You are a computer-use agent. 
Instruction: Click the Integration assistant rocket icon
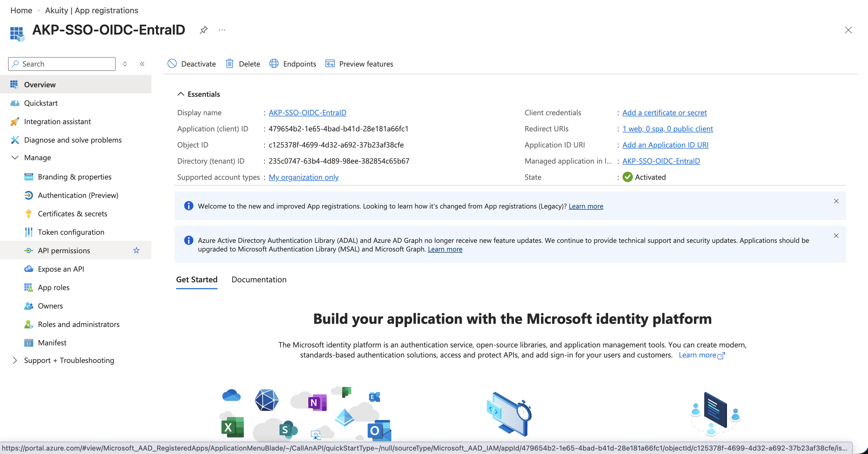coord(14,122)
